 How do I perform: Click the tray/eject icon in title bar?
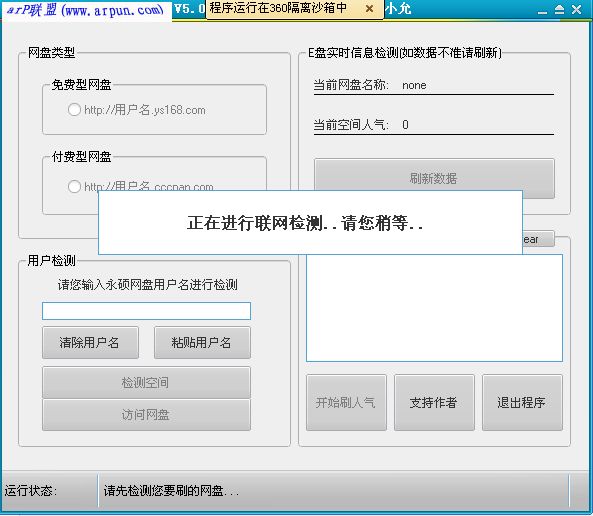coord(560,9)
